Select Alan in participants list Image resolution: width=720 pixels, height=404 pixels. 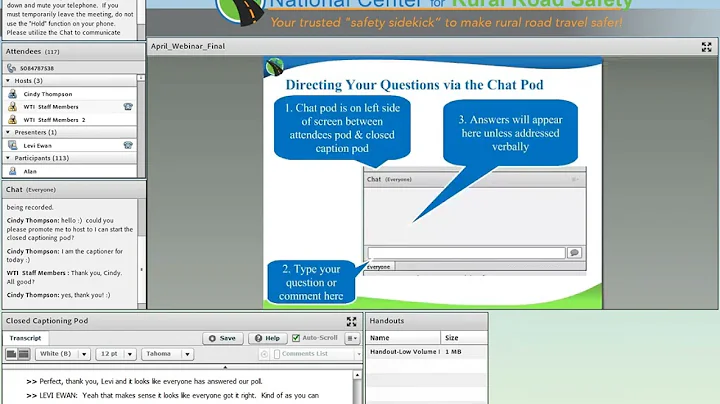30,171
